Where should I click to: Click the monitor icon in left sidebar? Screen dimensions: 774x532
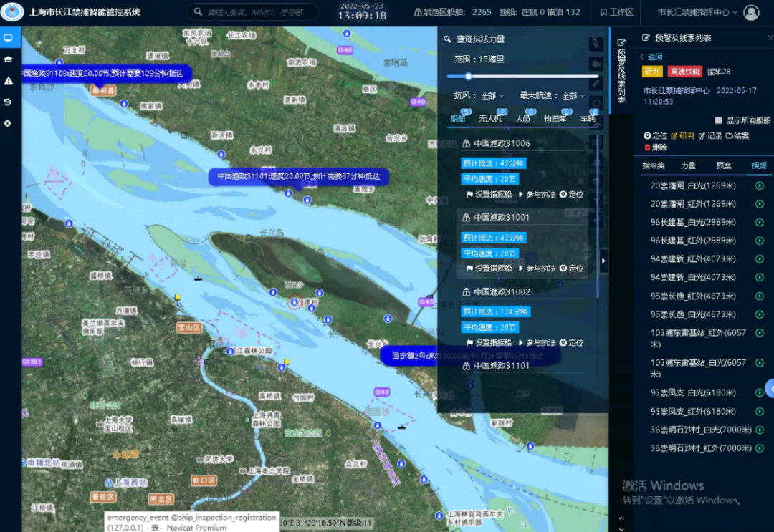click(8, 38)
